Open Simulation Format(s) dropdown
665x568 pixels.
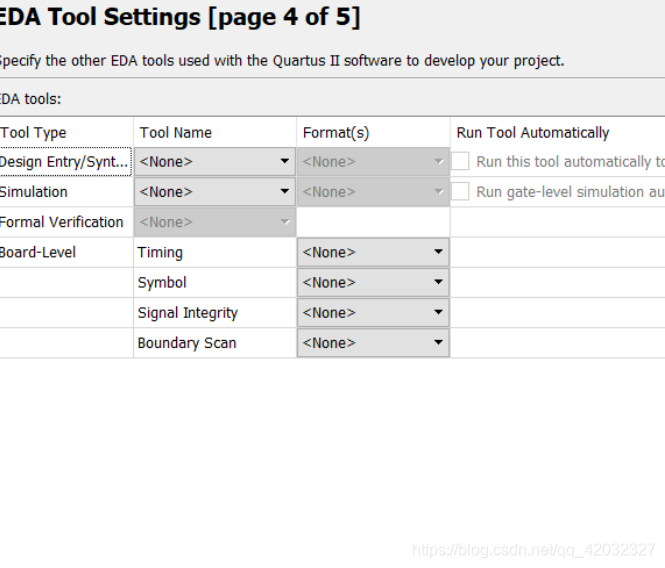(373, 192)
